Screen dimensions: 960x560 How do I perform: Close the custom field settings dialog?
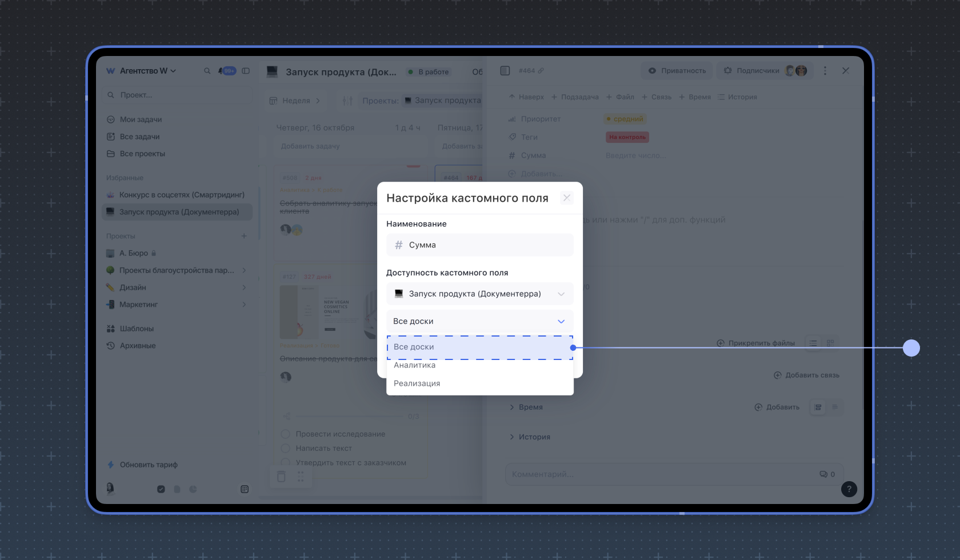pos(566,198)
